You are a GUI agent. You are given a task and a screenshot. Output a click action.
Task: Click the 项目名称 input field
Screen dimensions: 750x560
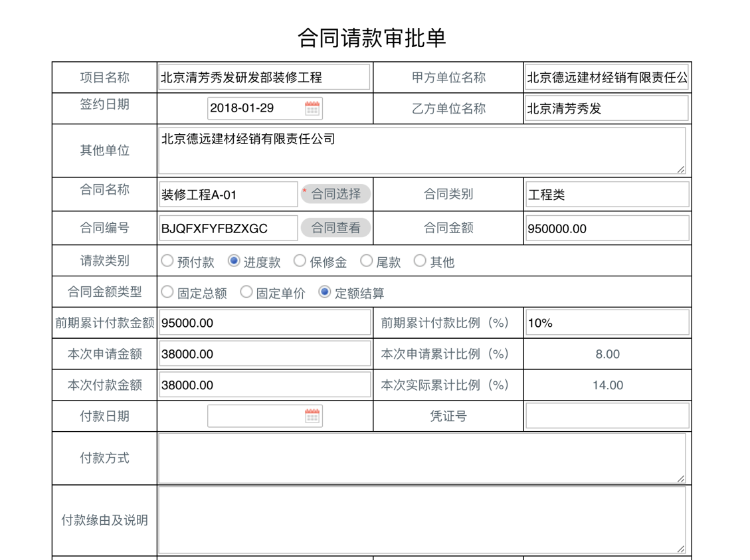coord(263,77)
